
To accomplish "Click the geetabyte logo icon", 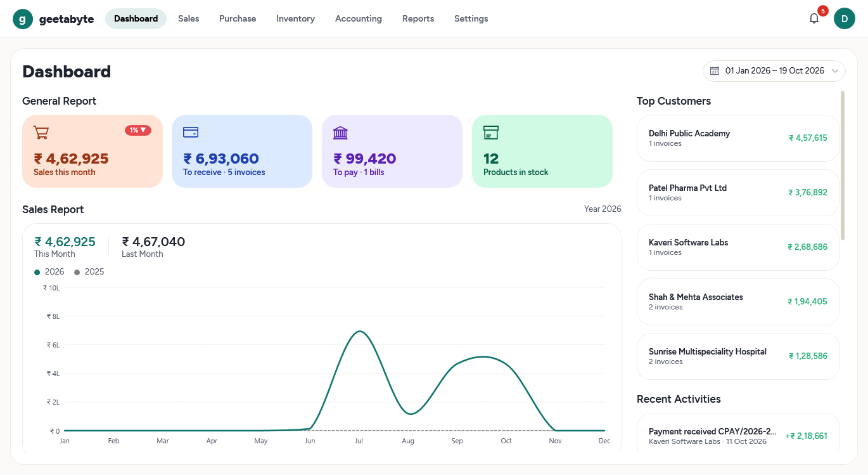I will [23, 19].
